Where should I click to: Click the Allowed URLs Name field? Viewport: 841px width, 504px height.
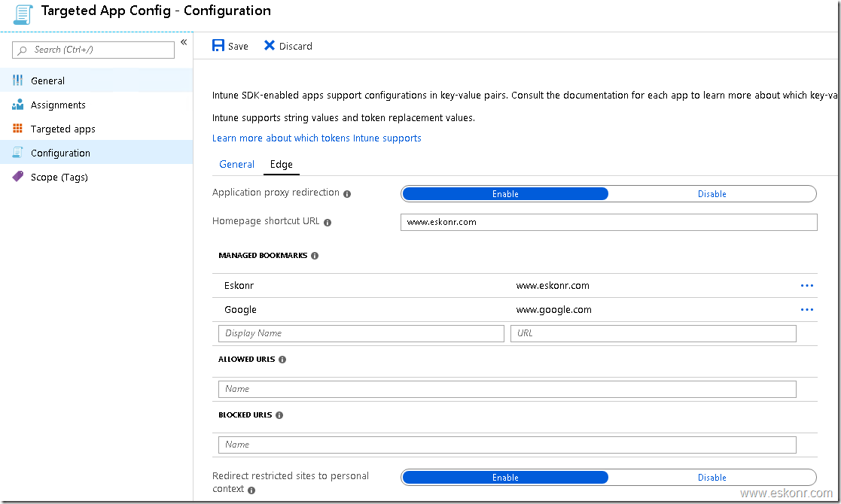pos(506,389)
